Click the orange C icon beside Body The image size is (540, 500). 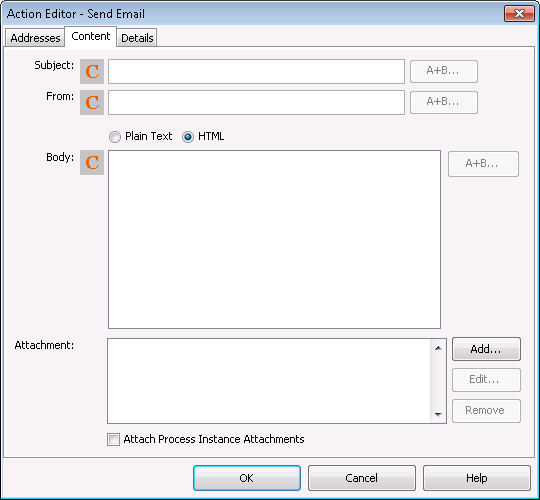(x=92, y=162)
